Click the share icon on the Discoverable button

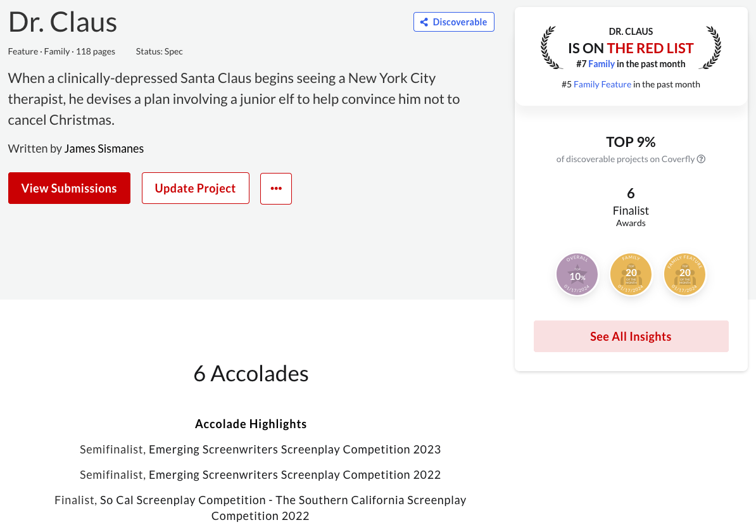tap(424, 22)
